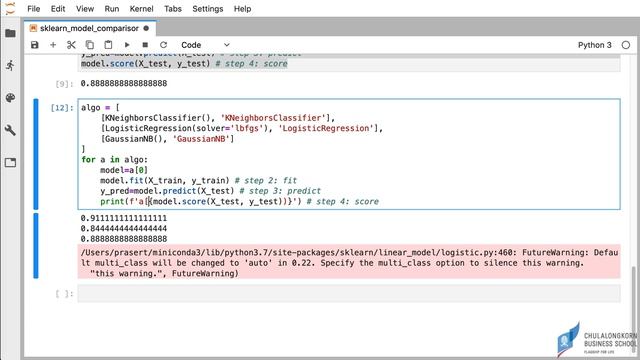
Task: Open the View menu
Action: 85,9
